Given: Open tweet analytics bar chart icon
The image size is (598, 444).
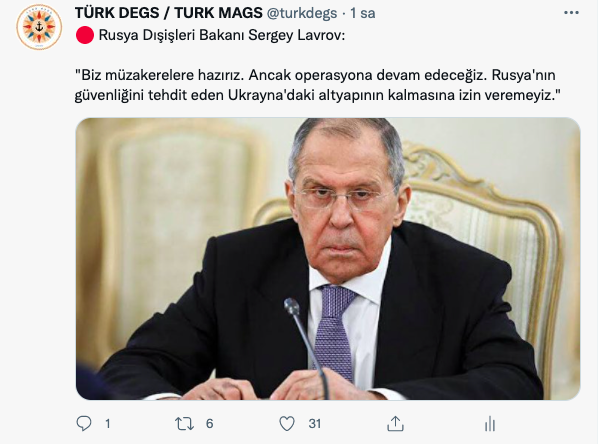Looking at the screenshot, I should 490,424.
